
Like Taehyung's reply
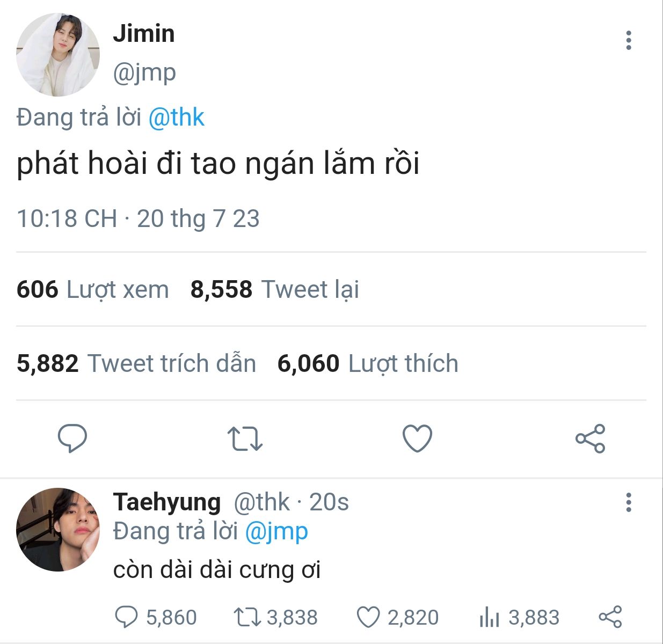point(369,617)
